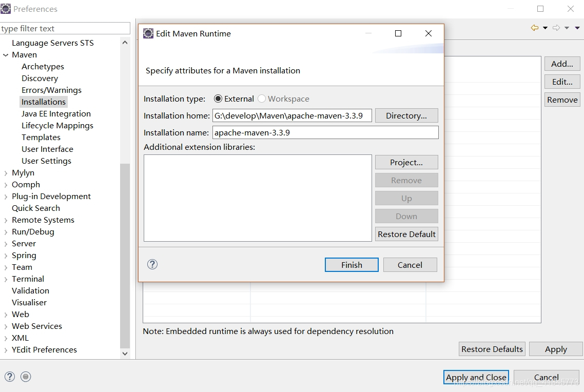Viewport: 584px width, 392px height.
Task: Select Validation preferences item
Action: (x=31, y=291)
